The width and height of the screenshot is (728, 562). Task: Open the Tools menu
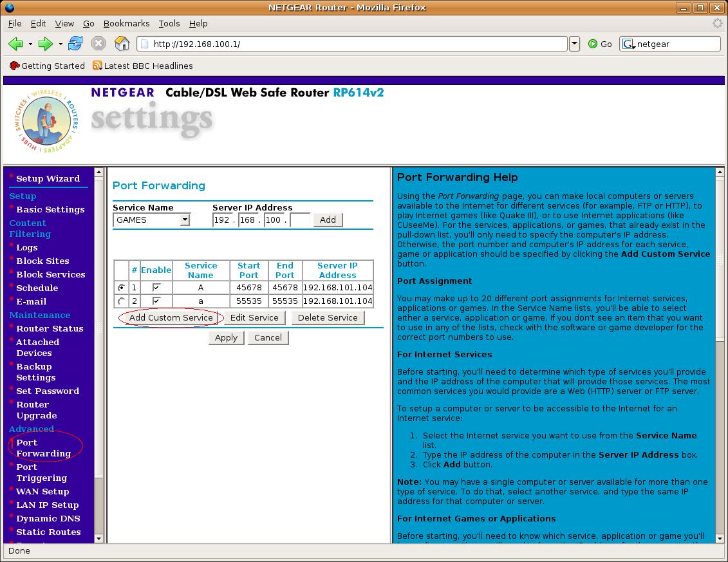[169, 24]
